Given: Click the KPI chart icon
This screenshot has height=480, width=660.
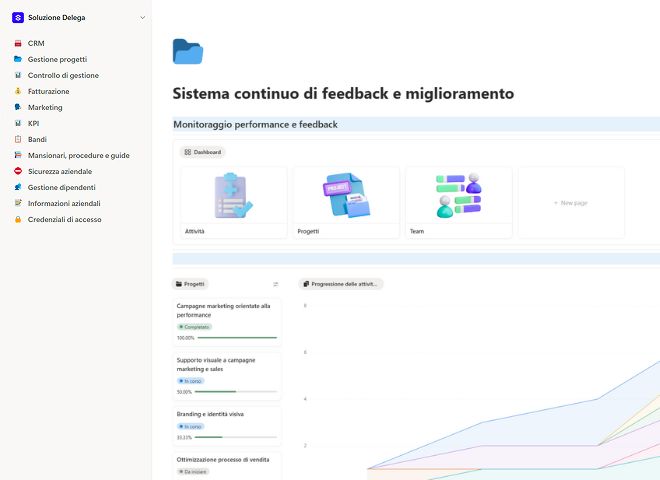Looking at the screenshot, I should click(x=18, y=123).
